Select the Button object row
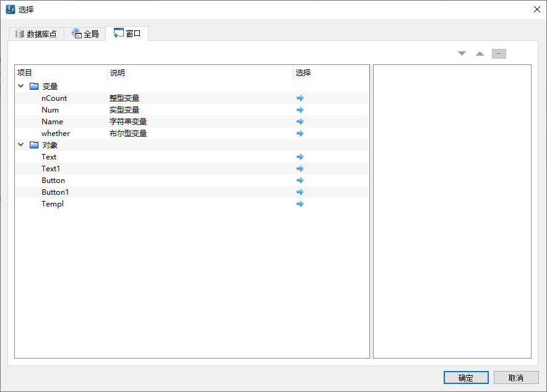This screenshot has height=392, width=547. point(192,181)
